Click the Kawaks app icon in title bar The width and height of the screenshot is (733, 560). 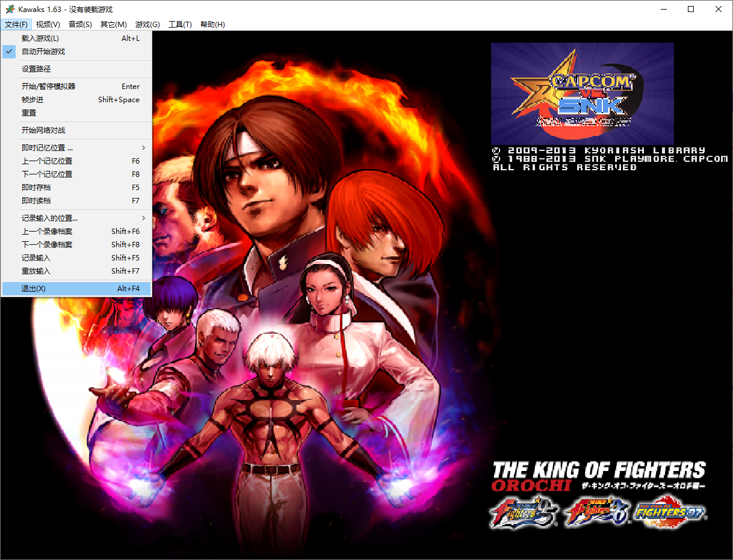coord(10,10)
